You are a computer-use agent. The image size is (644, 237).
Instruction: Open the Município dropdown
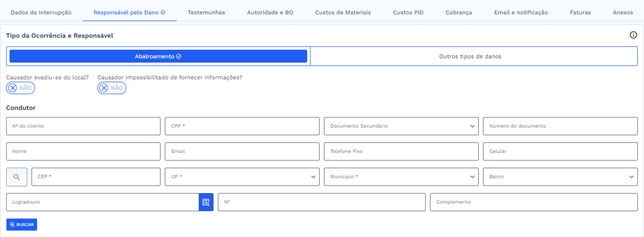[x=472, y=177]
